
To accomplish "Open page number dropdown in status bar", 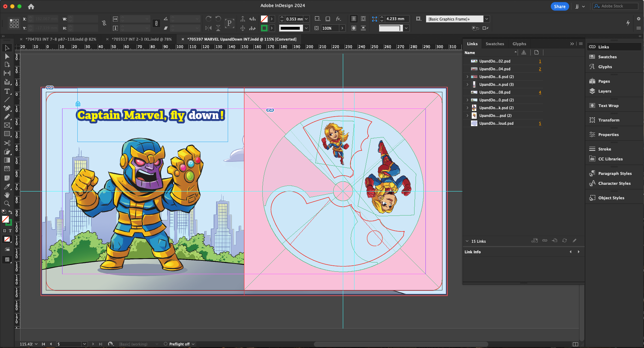I will [84, 344].
